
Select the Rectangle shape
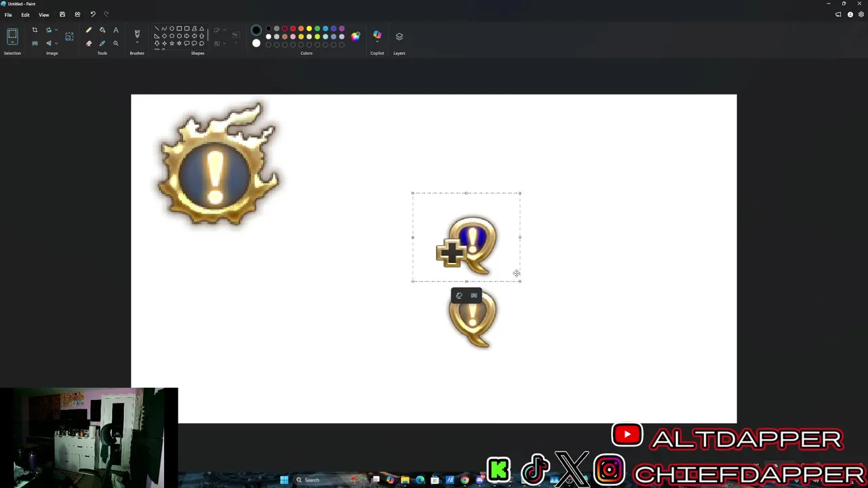179,28
